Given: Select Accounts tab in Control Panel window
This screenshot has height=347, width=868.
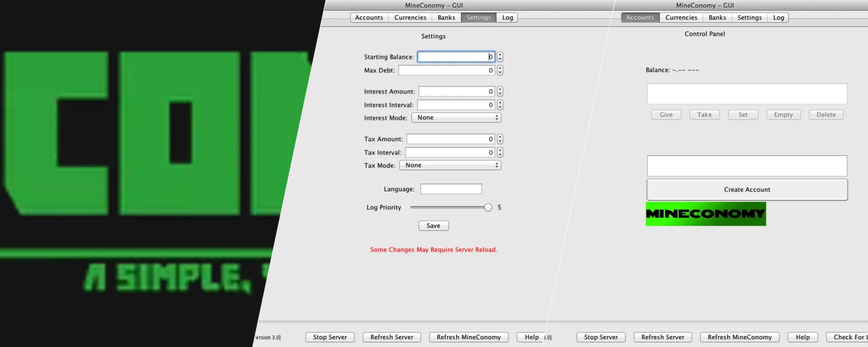Looking at the screenshot, I should click(640, 17).
